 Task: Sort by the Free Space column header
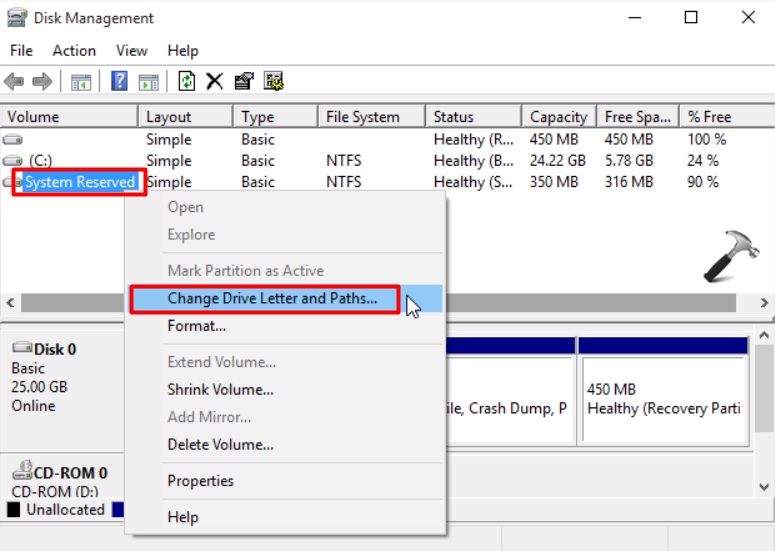(639, 117)
